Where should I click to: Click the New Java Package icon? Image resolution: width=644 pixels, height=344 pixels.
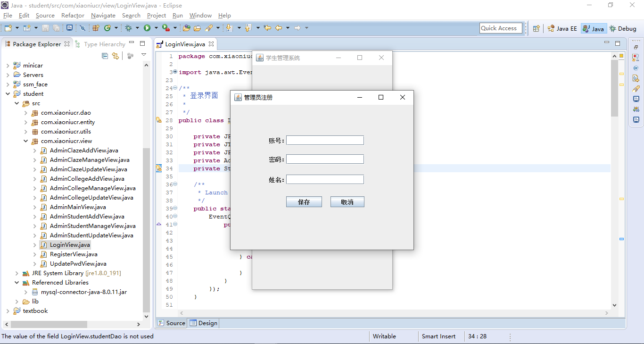(x=96, y=28)
